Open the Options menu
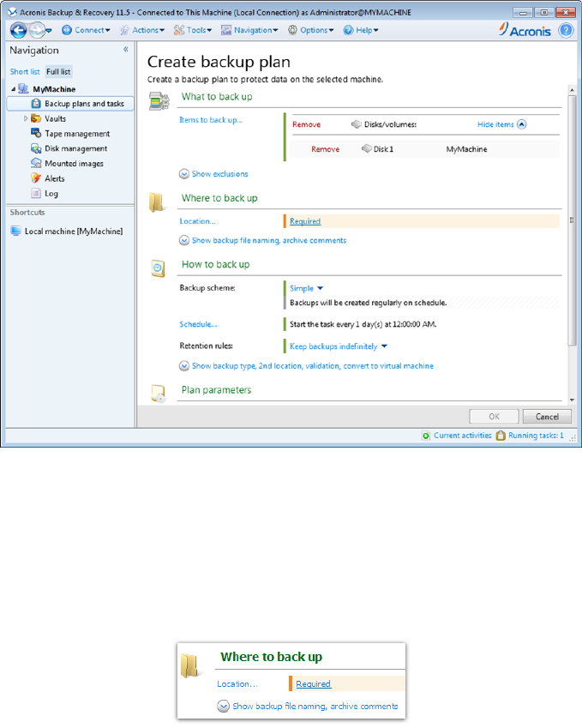The image size is (582, 728). (x=310, y=30)
